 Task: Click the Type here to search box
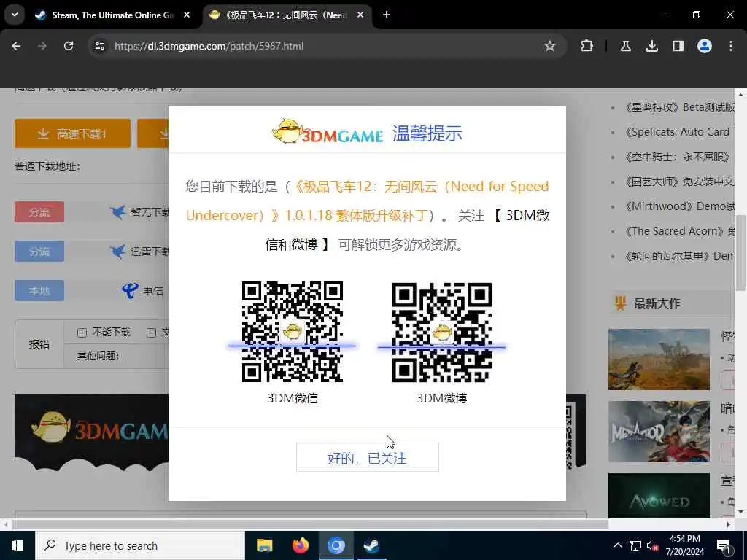tap(139, 545)
